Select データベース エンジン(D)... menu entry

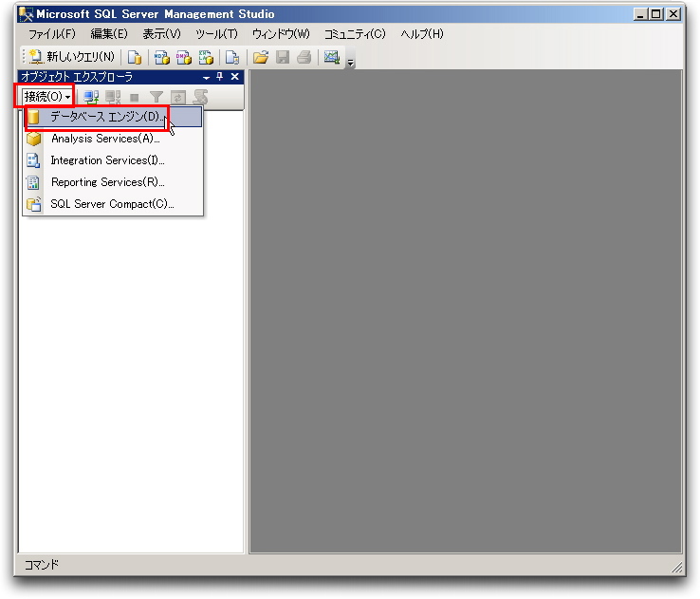click(x=114, y=117)
